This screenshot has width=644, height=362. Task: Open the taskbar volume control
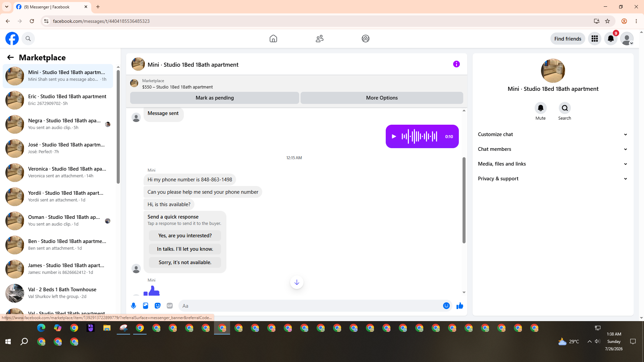coord(597,342)
